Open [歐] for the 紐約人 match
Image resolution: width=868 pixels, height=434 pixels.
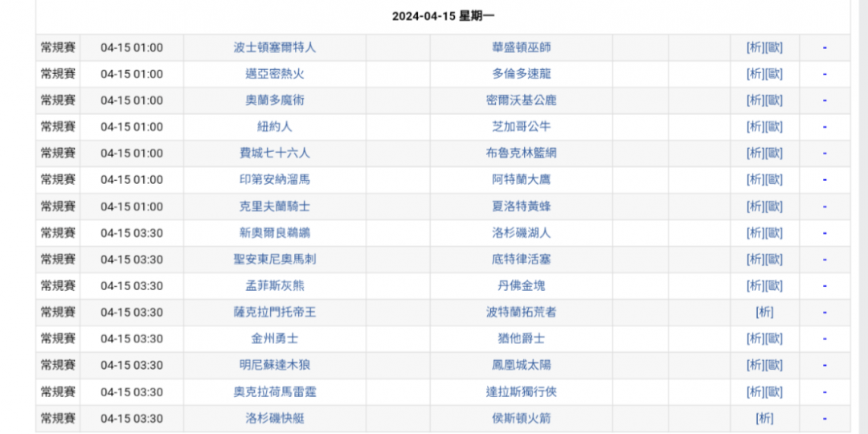pyautogui.click(x=774, y=127)
